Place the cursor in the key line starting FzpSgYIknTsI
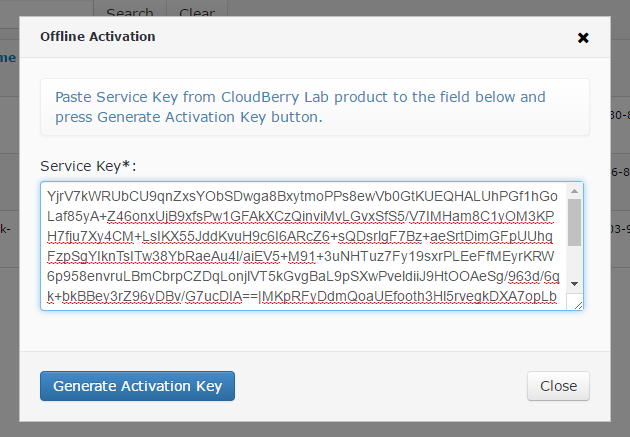Screen dimensions: 630x437 [x=301, y=256]
